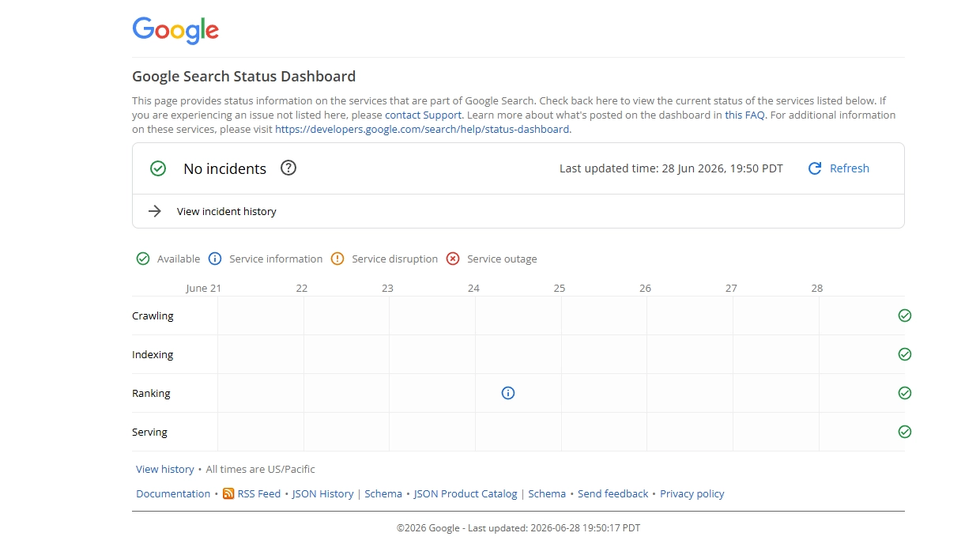Open the Schema link after JSON Product Catalog
Screen dimensions: 980x544
click(547, 493)
